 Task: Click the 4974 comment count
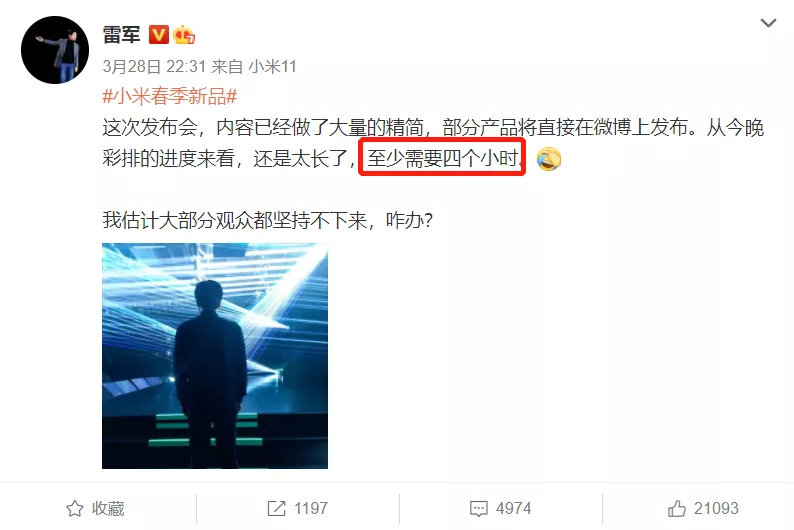[513, 508]
